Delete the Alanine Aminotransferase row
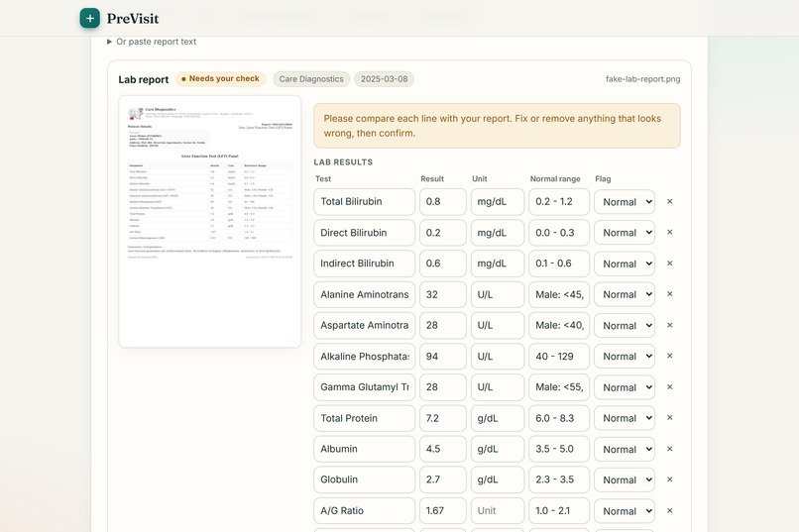Image resolution: width=799 pixels, height=532 pixels. pyautogui.click(x=669, y=294)
